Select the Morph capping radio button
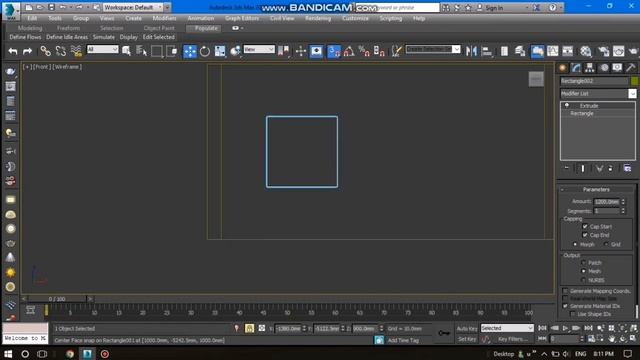Screen dimensions: 640x360 pyautogui.click(x=575, y=244)
